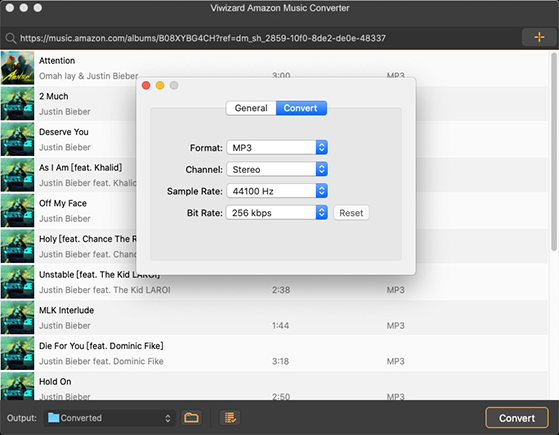Select the song title Attention
Image resolution: width=559 pixels, height=435 pixels.
click(x=57, y=61)
